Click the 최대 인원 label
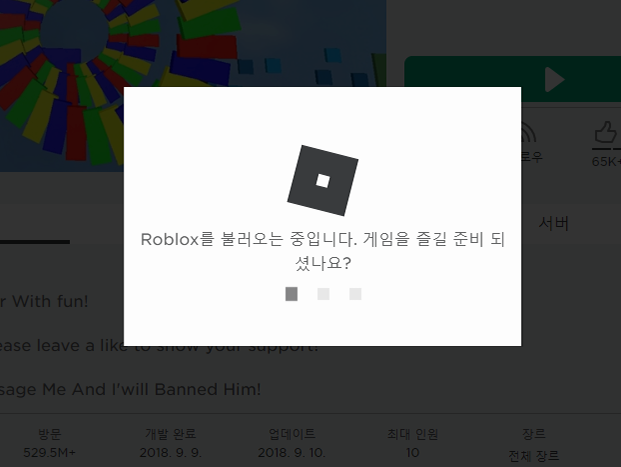Screen dimensions: 621x467 413,434
